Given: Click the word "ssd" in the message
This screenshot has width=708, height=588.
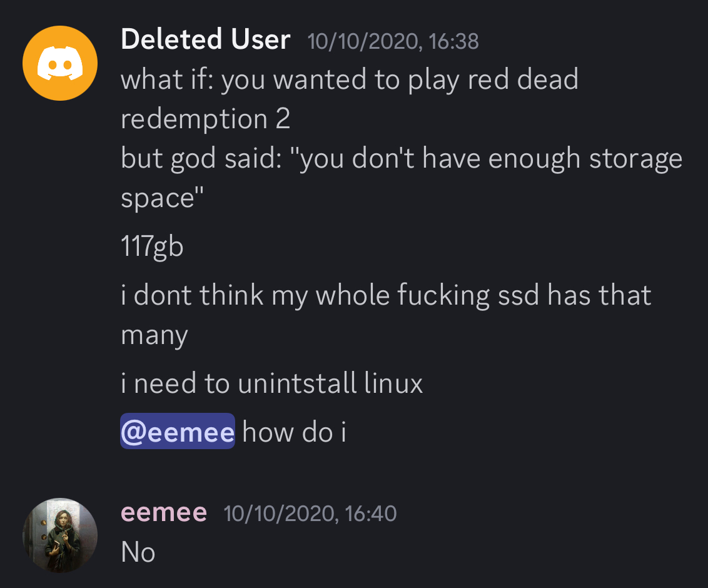Looking at the screenshot, I should (518, 295).
